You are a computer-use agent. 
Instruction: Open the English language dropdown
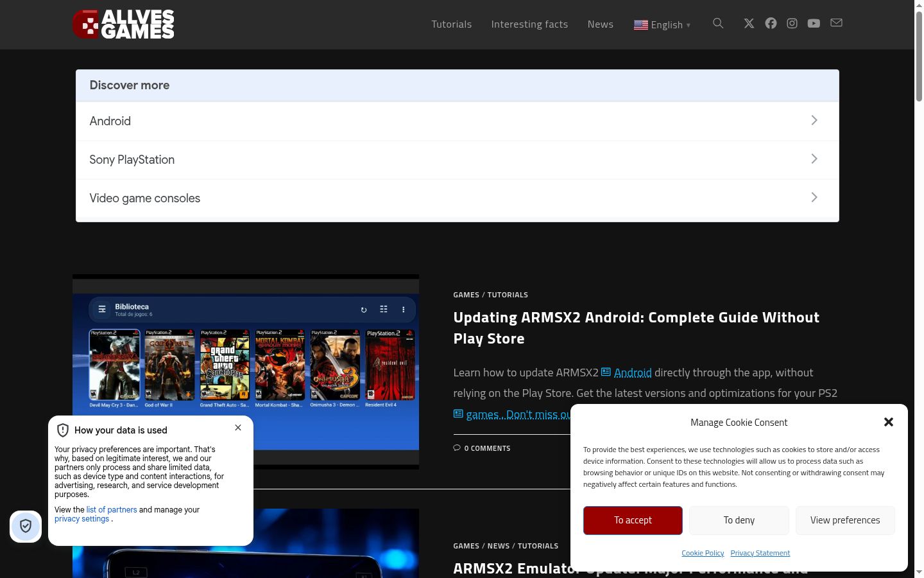662,24
